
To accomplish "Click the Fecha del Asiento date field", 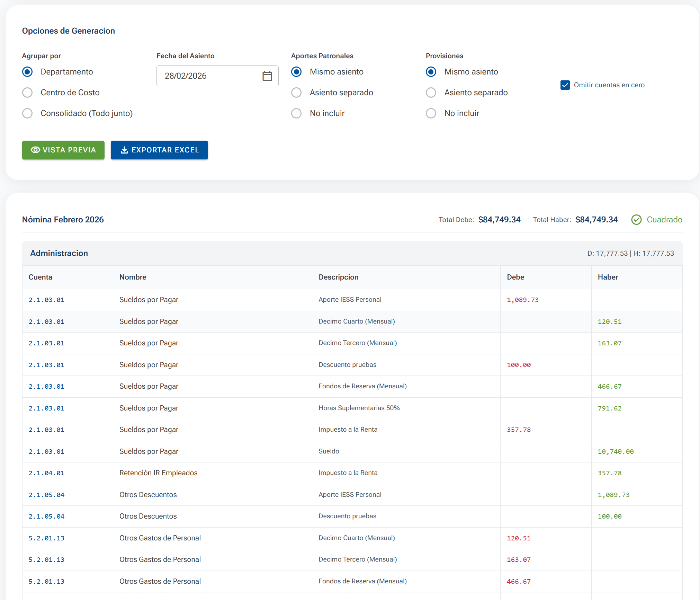I will pos(208,76).
